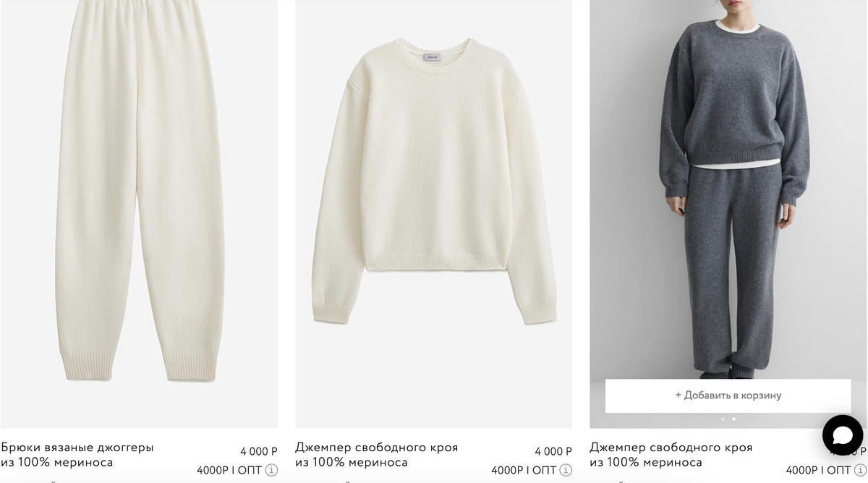Click the 4 000 Р price of the joggers
Screen dimensions: 868x483
259,452
